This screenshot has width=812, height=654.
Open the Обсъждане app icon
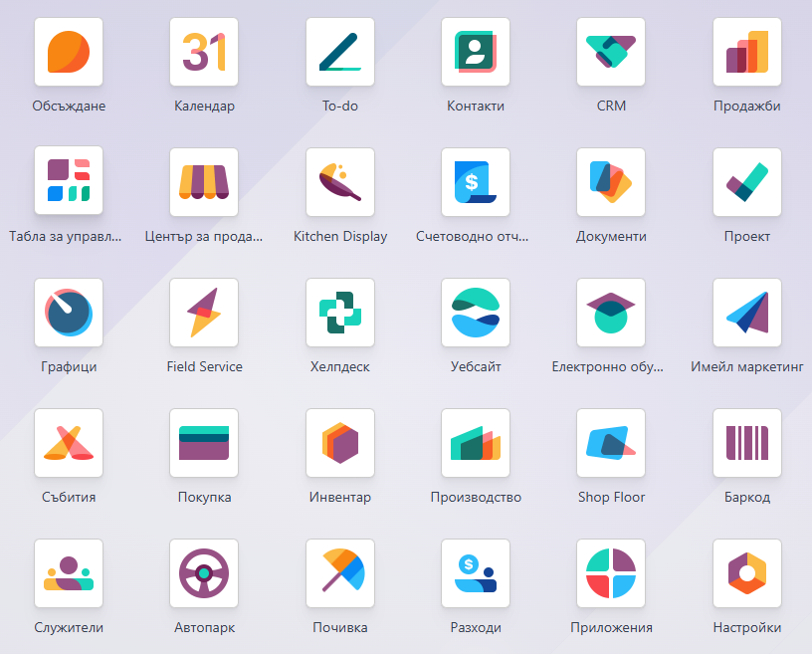point(69,52)
